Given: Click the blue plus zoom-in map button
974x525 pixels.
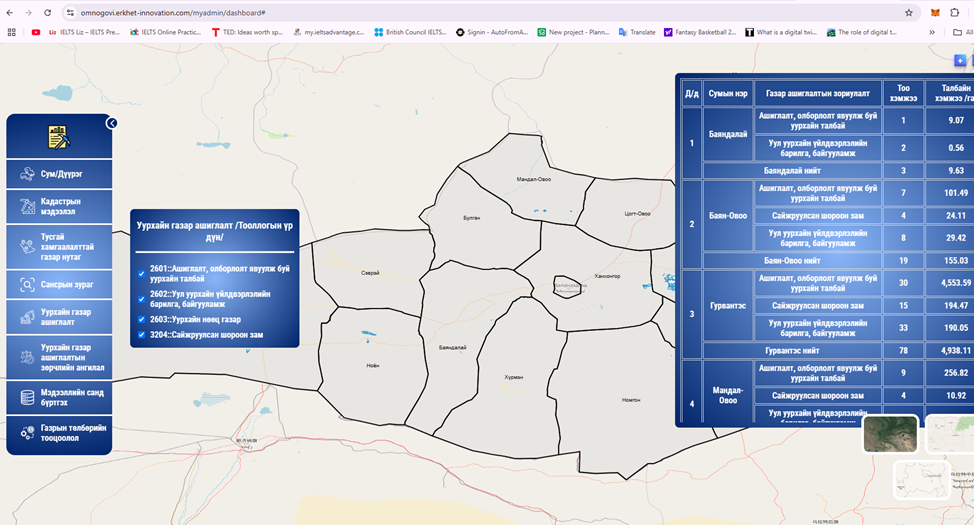Looking at the screenshot, I should click(960, 60).
